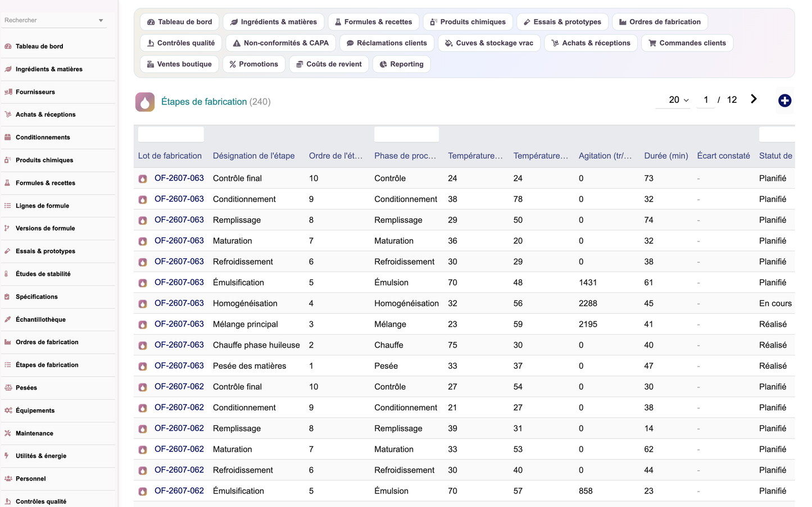Screen dimensions: 812x507
Task: Click row icon for OF-2607-063 Contrôle final
Action: 143,179
